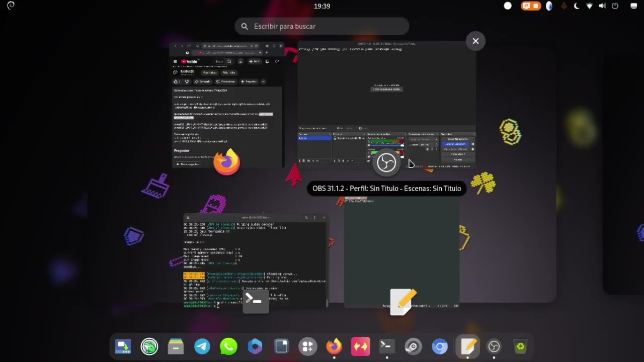Open the Files manager dock icon
This screenshot has width=644, height=362.
(176, 346)
